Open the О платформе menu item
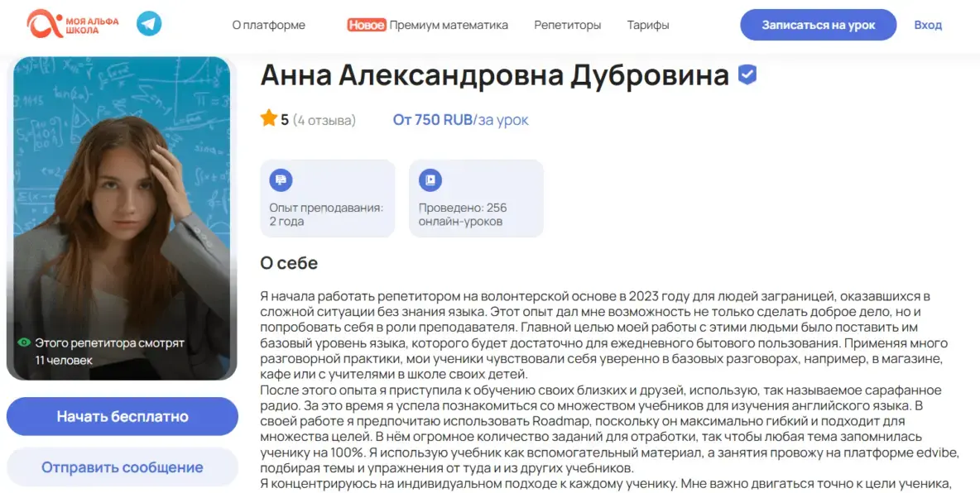 268,25
